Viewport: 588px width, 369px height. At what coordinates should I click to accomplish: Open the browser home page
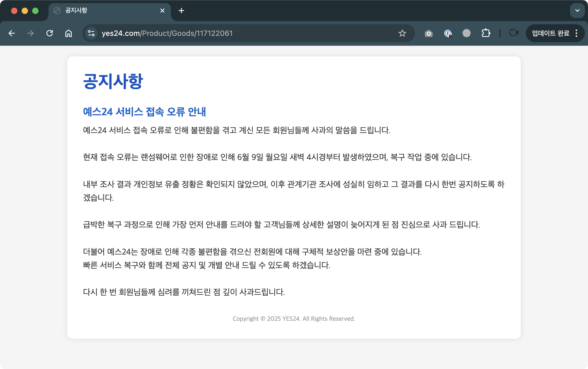pyautogui.click(x=69, y=33)
